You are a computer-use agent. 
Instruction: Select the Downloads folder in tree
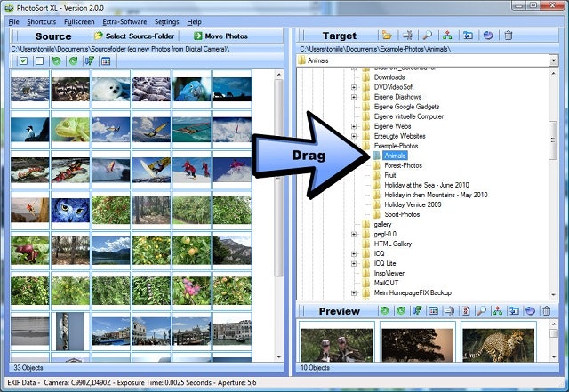[389, 77]
